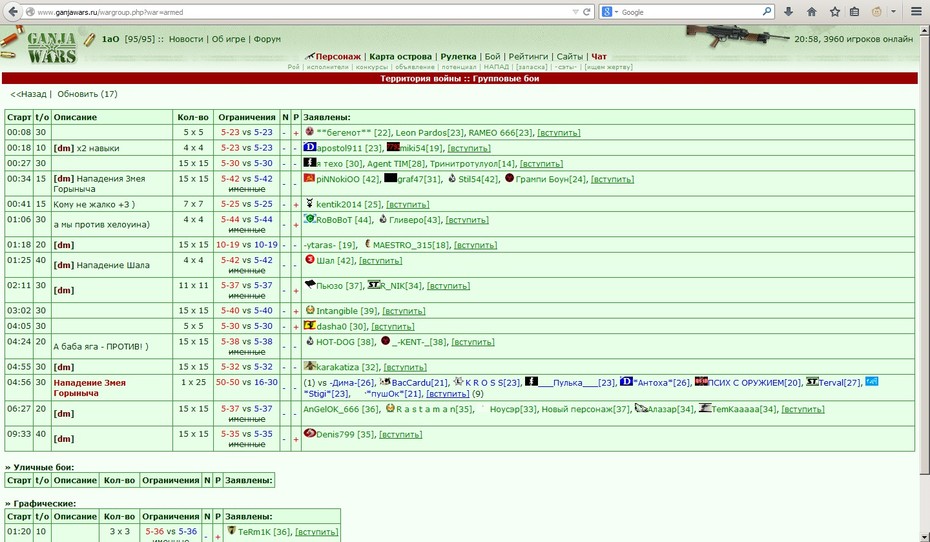Reload the page with the refresh icon

pos(587,12)
